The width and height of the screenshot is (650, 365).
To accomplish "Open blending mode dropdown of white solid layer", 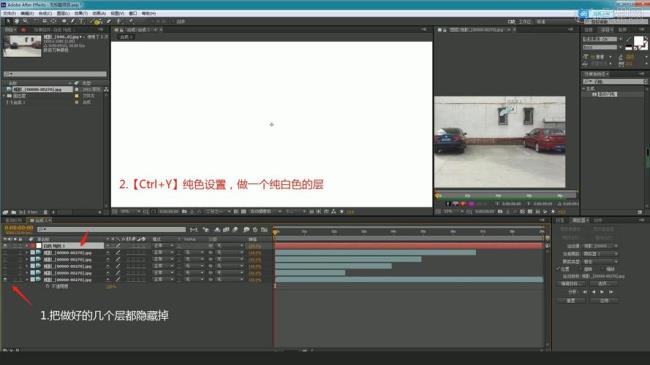I will point(163,246).
